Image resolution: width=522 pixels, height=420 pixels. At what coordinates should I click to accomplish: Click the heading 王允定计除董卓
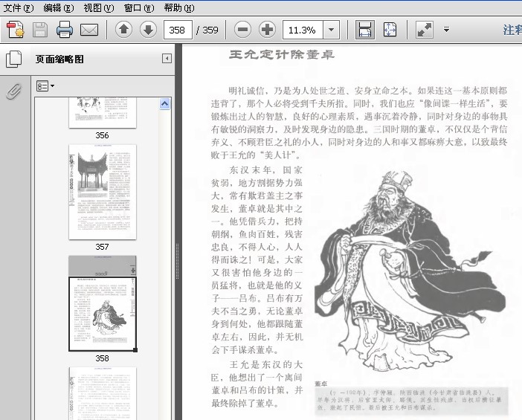point(282,54)
